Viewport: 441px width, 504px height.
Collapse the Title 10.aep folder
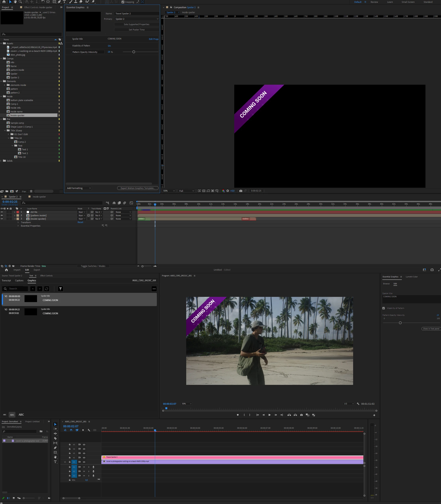click(x=5, y=131)
